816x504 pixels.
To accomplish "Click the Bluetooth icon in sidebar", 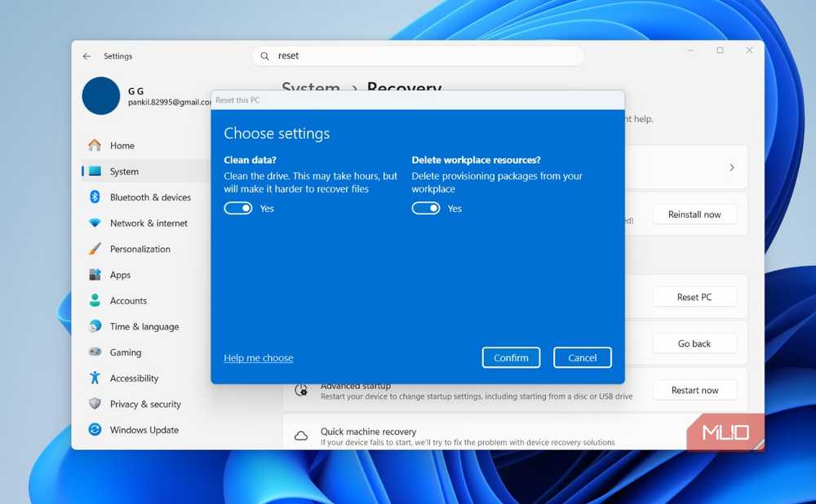I will (95, 197).
